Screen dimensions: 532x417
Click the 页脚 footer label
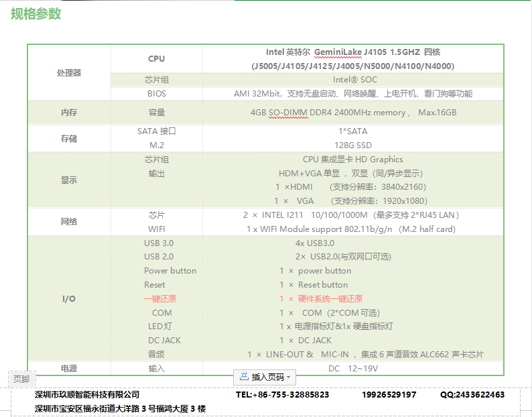(x=21, y=379)
